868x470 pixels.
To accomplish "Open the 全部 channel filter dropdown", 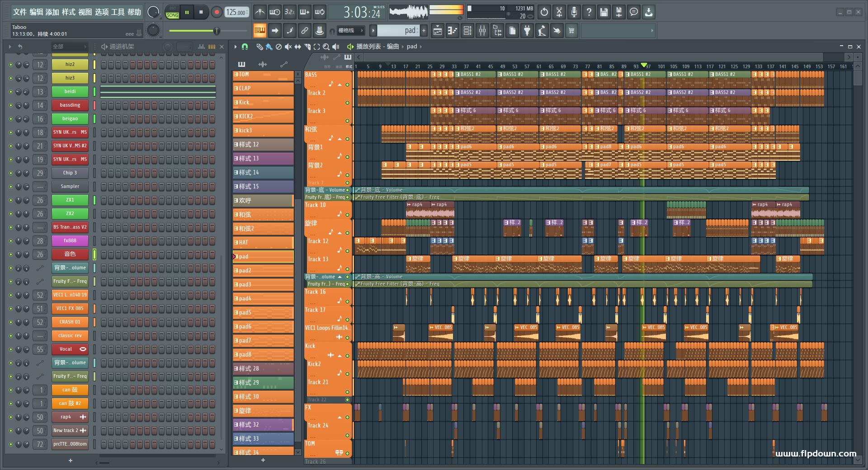I will coord(69,47).
